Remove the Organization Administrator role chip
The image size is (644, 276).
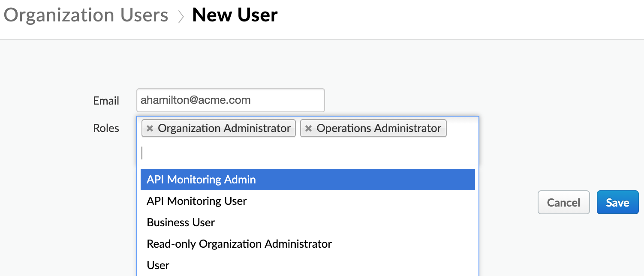(150, 128)
